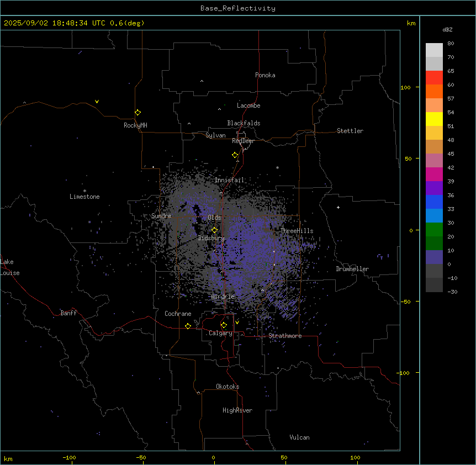
Task: Click the yellow diamond marker south of RedDeer
Action: click(x=235, y=155)
